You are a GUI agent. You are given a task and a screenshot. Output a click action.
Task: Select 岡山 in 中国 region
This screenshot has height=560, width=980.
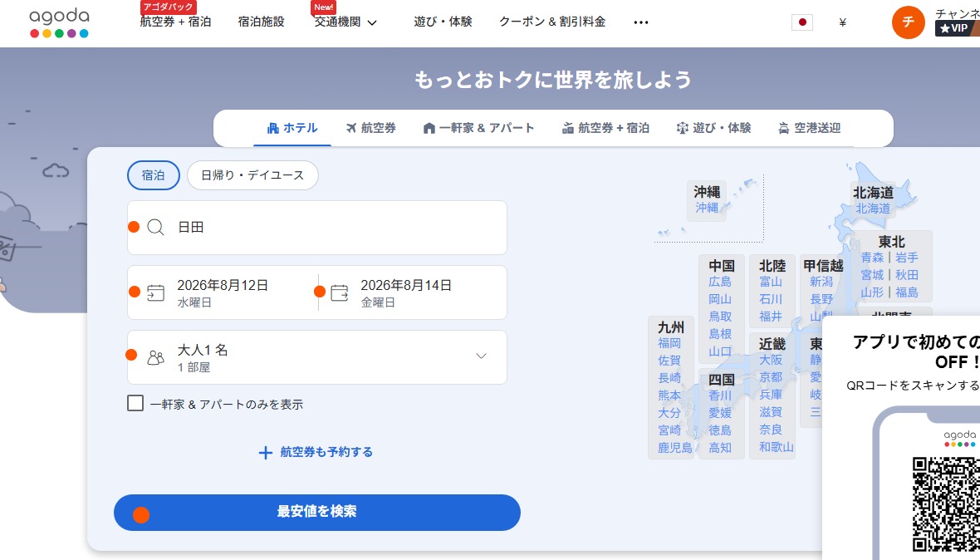coord(720,299)
